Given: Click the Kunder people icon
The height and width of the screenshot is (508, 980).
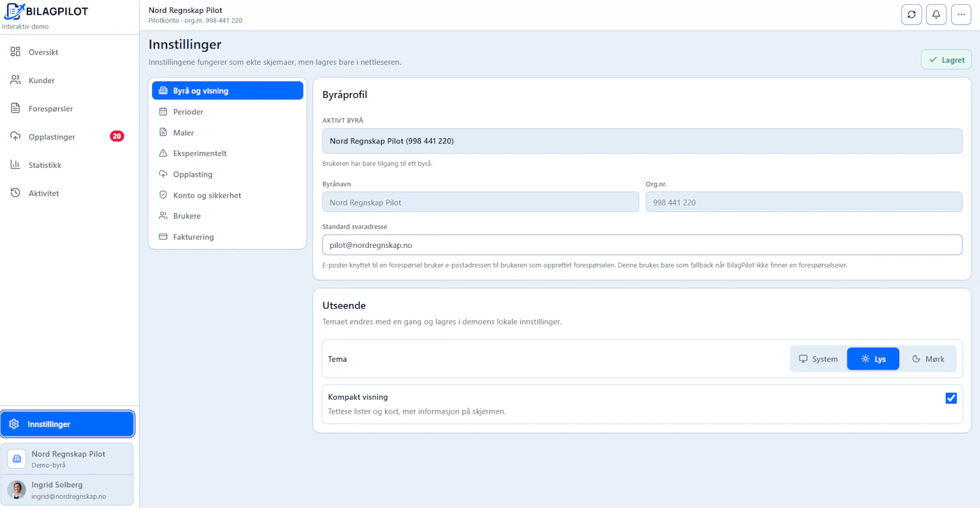Looking at the screenshot, I should pyautogui.click(x=15, y=80).
